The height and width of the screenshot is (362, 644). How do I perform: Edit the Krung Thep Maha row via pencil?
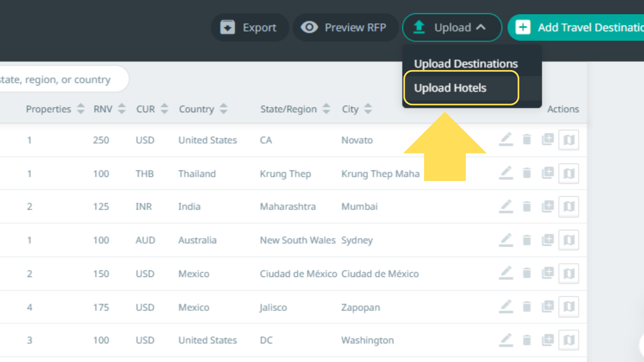[506, 173]
